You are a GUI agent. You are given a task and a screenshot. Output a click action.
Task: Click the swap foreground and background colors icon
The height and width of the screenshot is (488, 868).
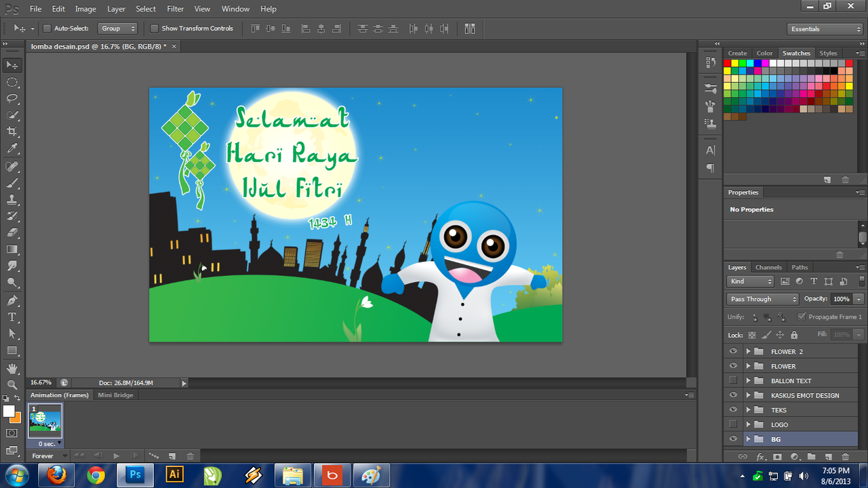[18, 399]
